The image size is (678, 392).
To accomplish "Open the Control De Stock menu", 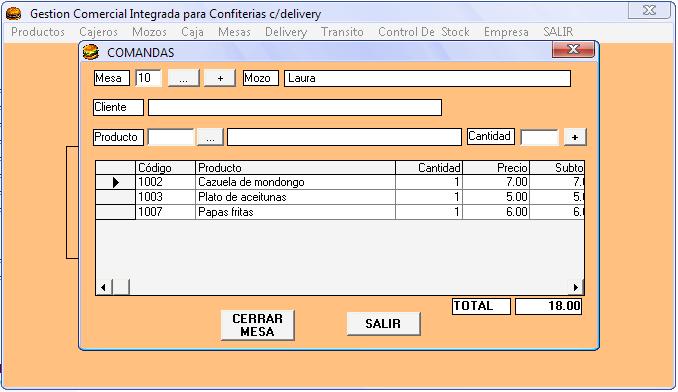I will tap(424, 32).
